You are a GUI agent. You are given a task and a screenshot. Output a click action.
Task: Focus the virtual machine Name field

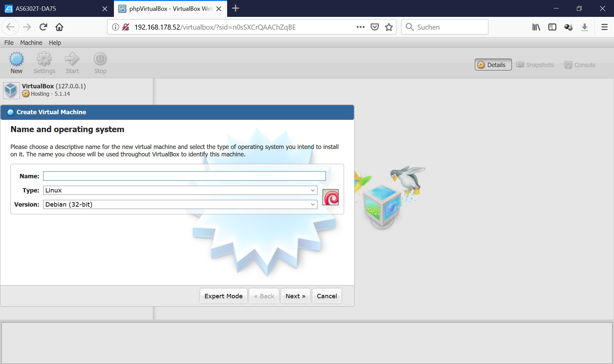tap(184, 176)
